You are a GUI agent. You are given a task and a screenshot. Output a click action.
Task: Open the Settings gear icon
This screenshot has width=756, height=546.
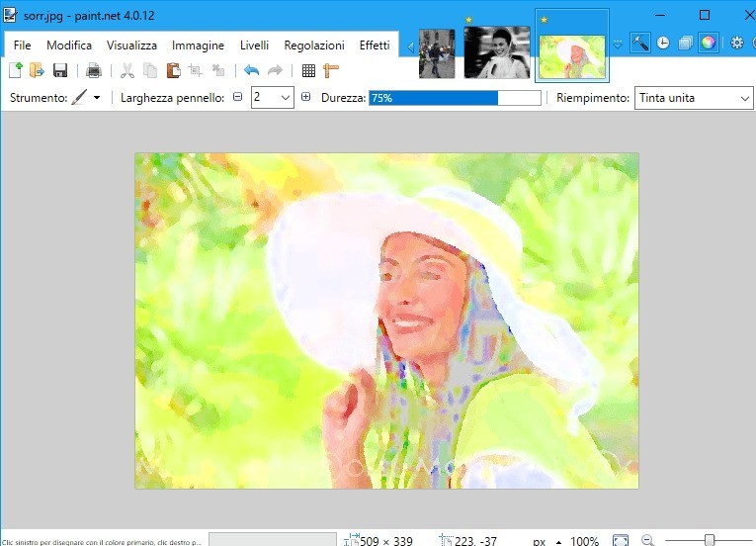pos(736,43)
